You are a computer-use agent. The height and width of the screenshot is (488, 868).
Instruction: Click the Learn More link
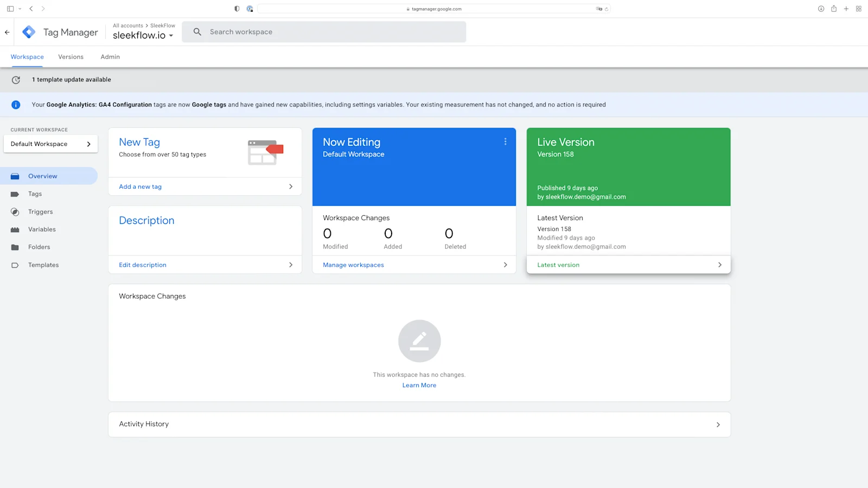[x=419, y=385]
